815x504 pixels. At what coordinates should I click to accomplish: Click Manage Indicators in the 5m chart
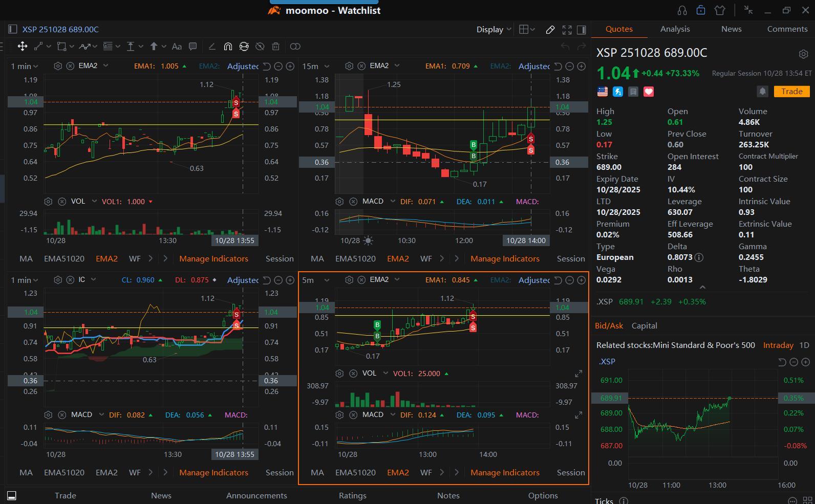pyautogui.click(x=504, y=473)
